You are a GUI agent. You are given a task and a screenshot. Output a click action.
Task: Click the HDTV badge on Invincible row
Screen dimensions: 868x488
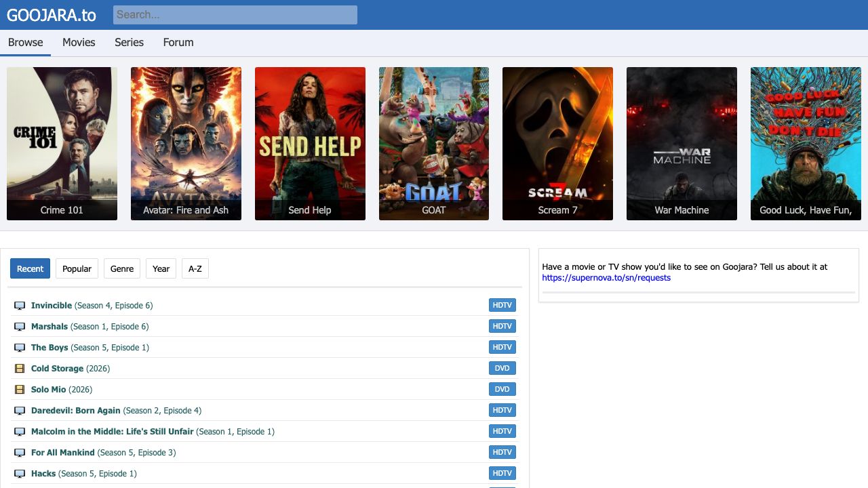(502, 305)
